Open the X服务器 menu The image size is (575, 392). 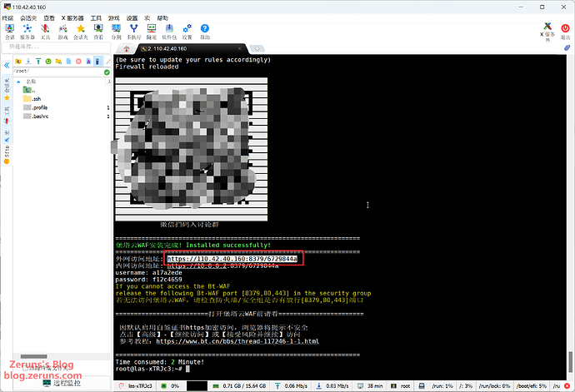click(x=72, y=18)
